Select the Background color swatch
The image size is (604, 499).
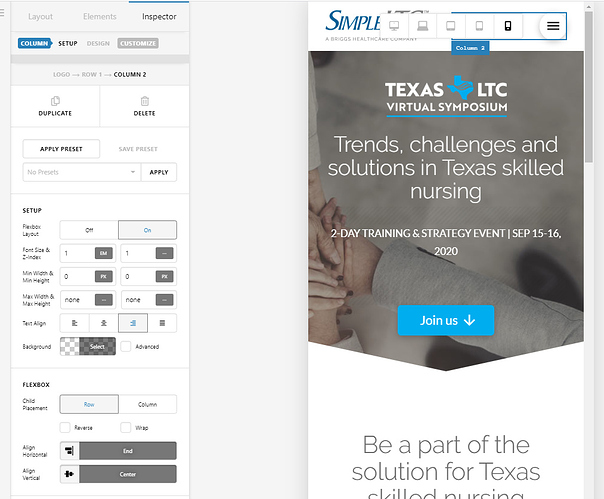(88, 346)
